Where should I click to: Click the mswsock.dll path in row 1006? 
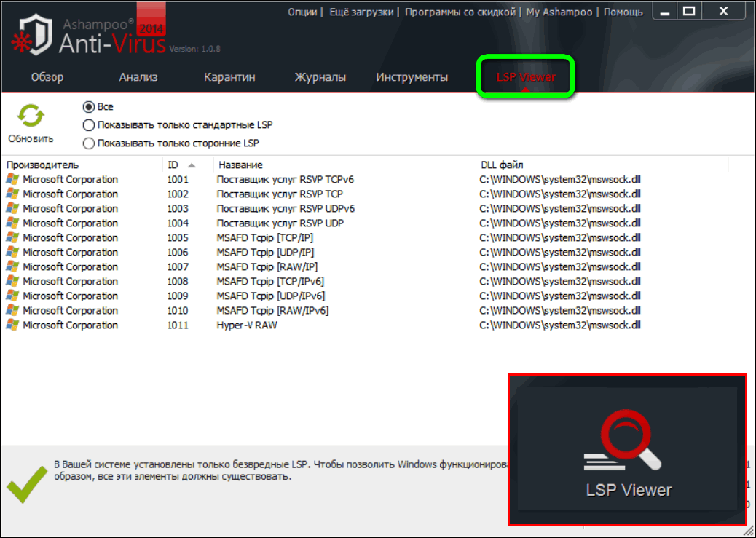tap(560, 252)
